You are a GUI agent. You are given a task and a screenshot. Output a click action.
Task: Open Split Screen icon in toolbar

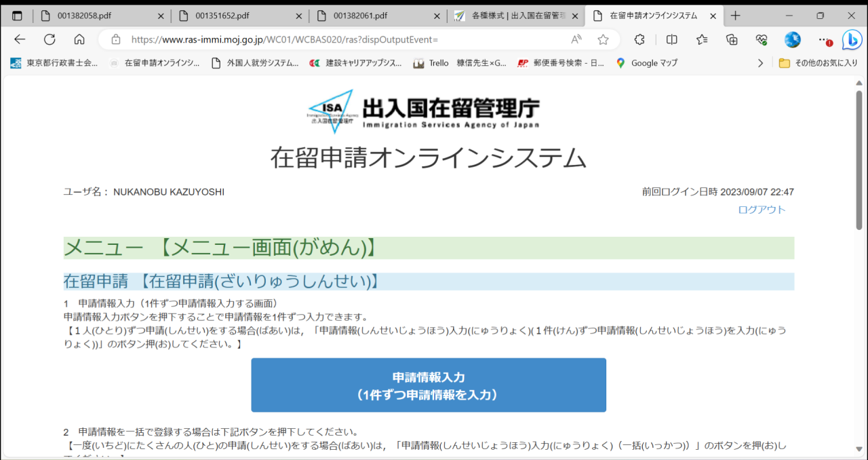pos(671,39)
